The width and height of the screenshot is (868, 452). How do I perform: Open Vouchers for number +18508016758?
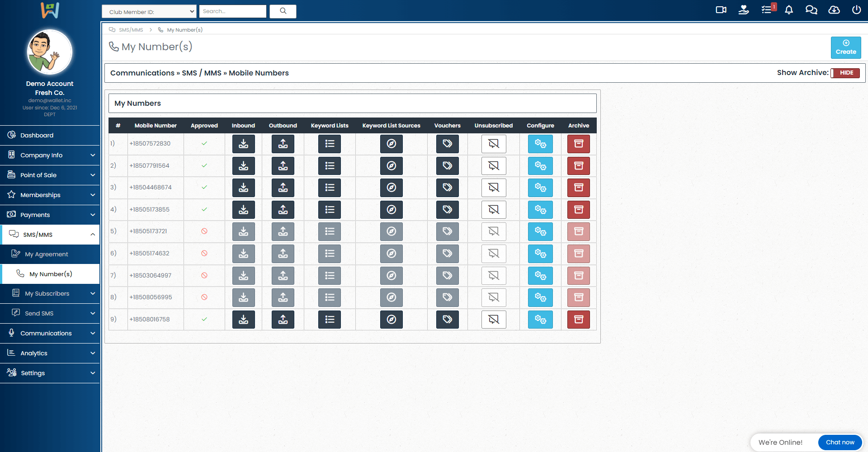[447, 320]
